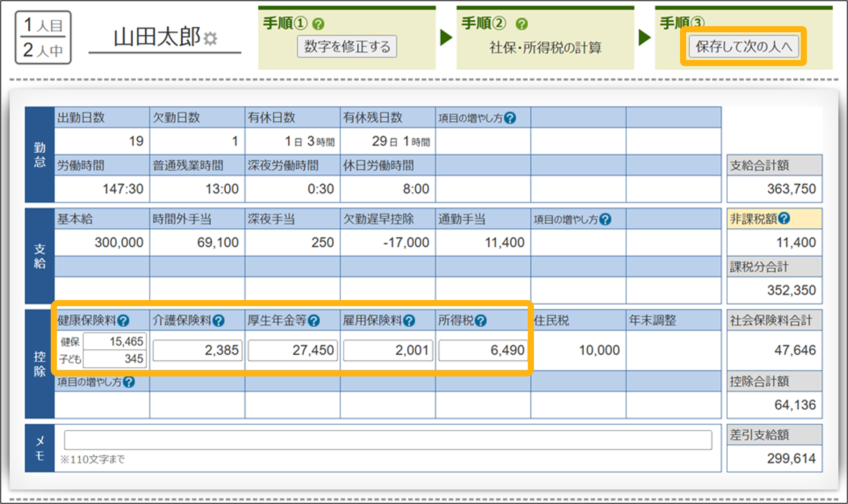The height and width of the screenshot is (504, 848).
Task: Select the 介護保険料 field showing 2,385
Action: 198,350
